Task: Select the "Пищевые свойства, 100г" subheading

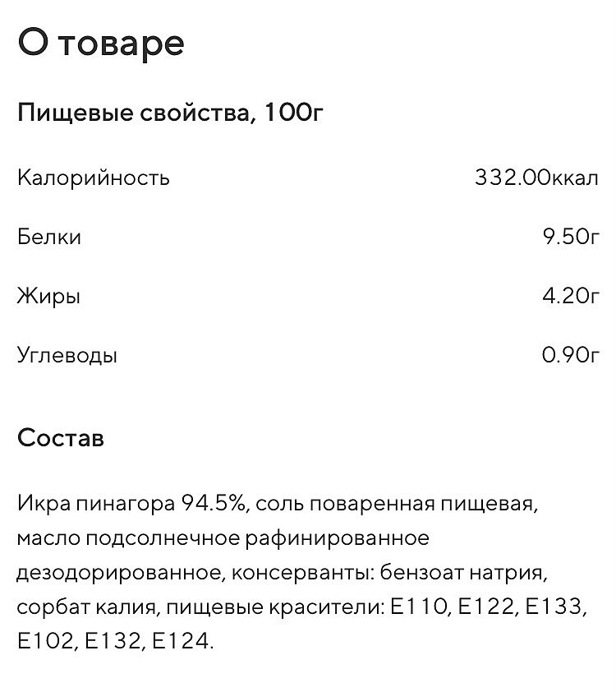Action: click(170, 113)
